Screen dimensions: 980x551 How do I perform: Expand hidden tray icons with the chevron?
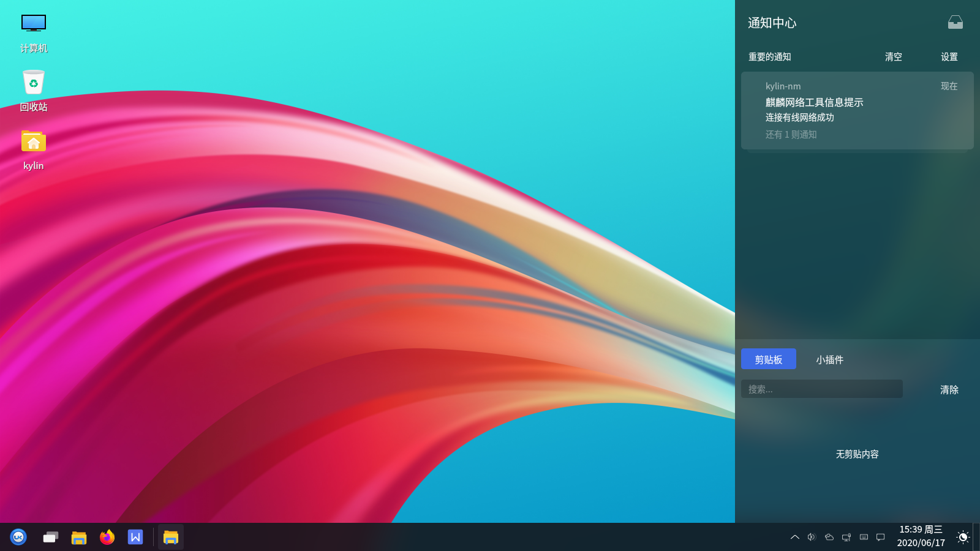[x=794, y=537]
